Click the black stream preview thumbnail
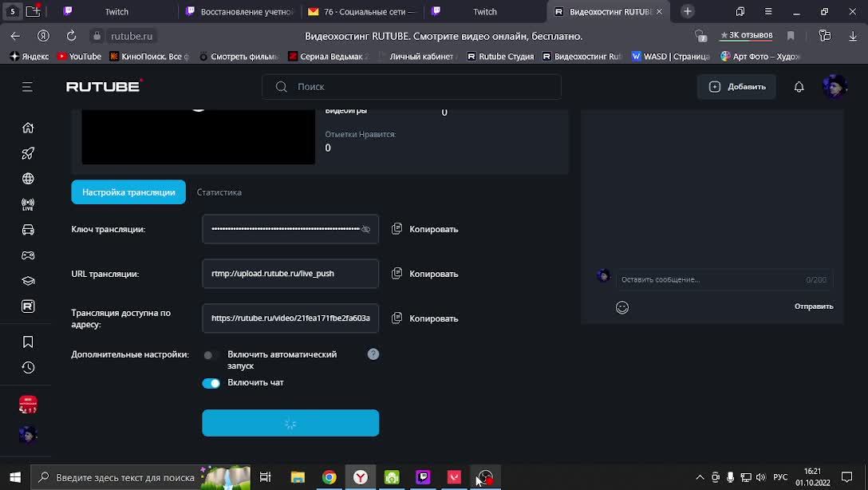Viewport: 868px width, 490px height. pos(198,136)
